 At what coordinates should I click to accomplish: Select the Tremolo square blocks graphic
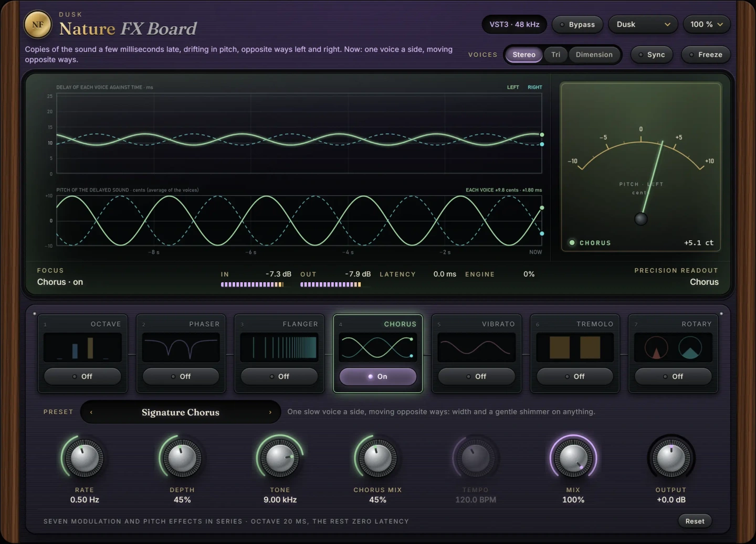575,347
